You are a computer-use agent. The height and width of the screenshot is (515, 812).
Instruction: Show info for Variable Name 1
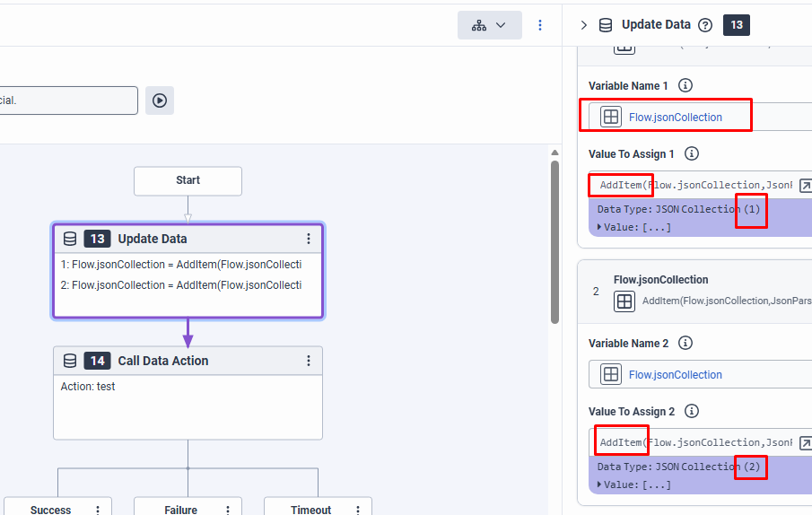[x=685, y=86]
